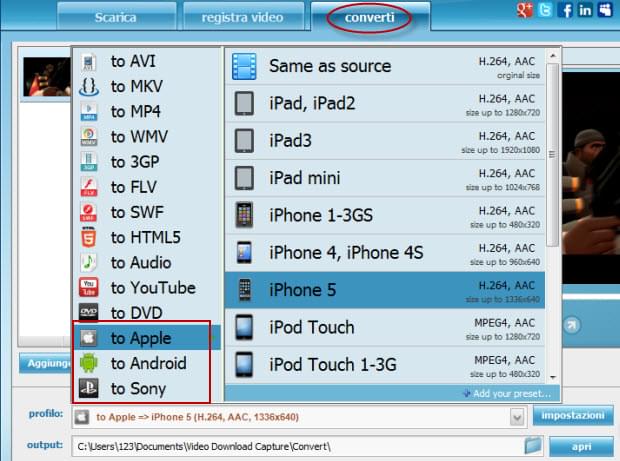The height and width of the screenshot is (461, 620).
Task: Click the apri button
Action: click(581, 446)
